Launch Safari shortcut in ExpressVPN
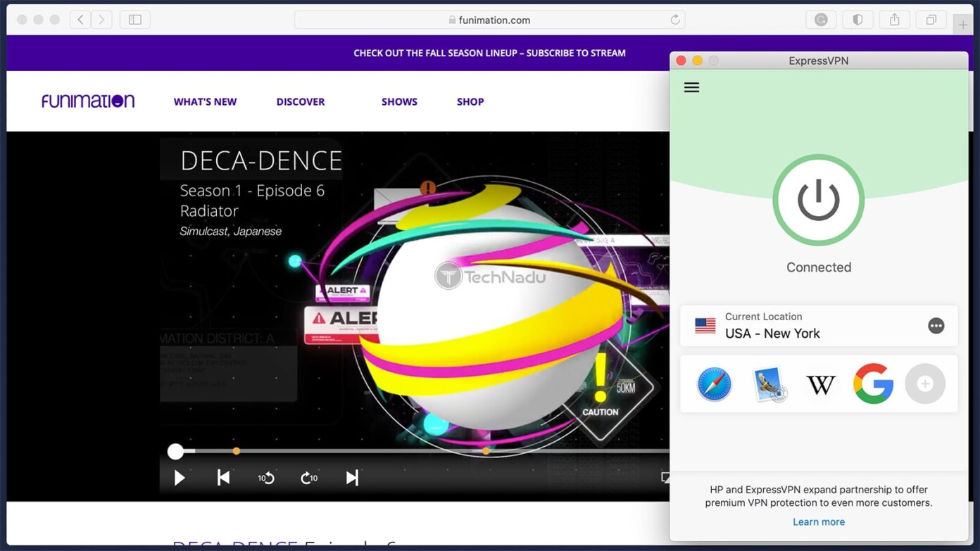This screenshot has height=551, width=980. pos(714,384)
